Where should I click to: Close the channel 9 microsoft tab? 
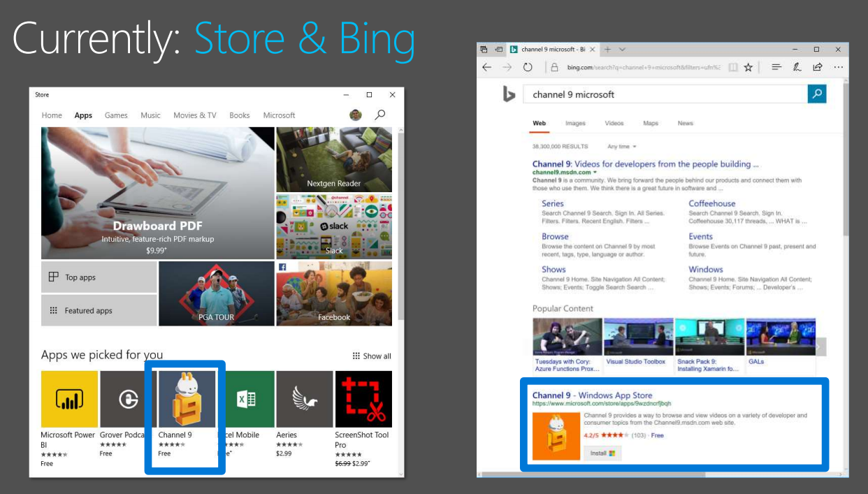pos(592,50)
